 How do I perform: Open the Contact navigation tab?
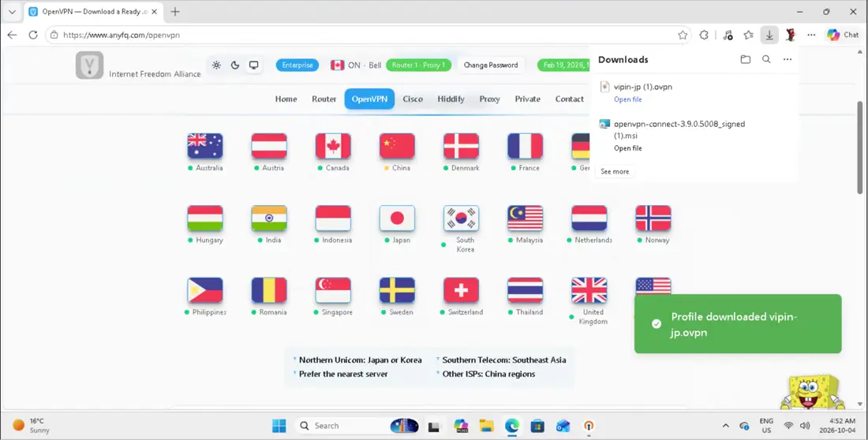pyautogui.click(x=570, y=99)
